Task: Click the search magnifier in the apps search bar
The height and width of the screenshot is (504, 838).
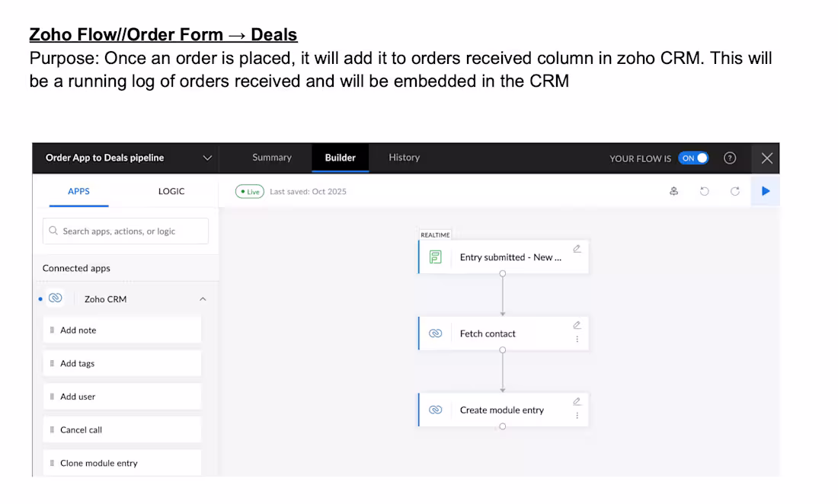Action: 53,231
